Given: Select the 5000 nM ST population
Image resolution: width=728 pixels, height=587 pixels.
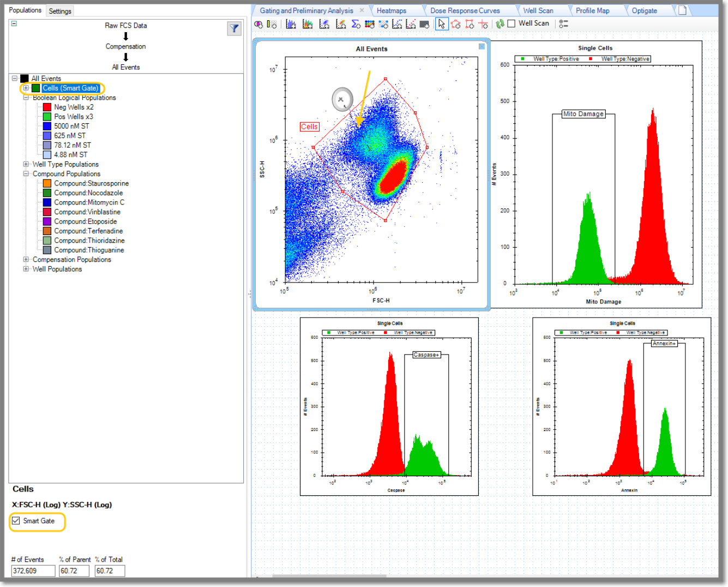Looking at the screenshot, I should [x=71, y=126].
